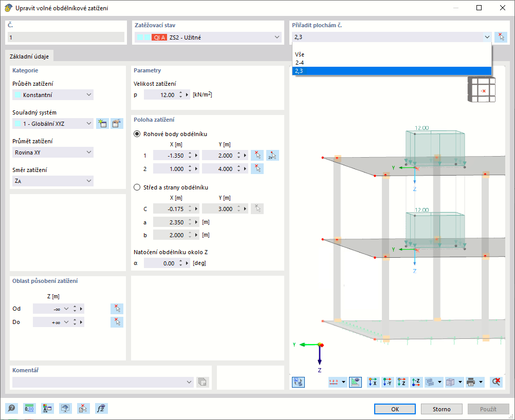Screen dimensions: 515x420
Task: Pick the 'Od' Z value graphically
Action: (117, 309)
